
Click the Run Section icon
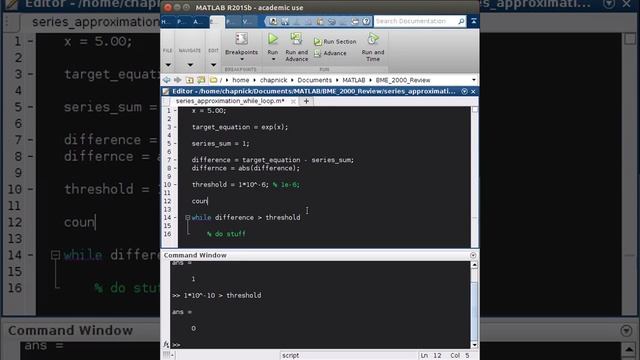pos(318,42)
